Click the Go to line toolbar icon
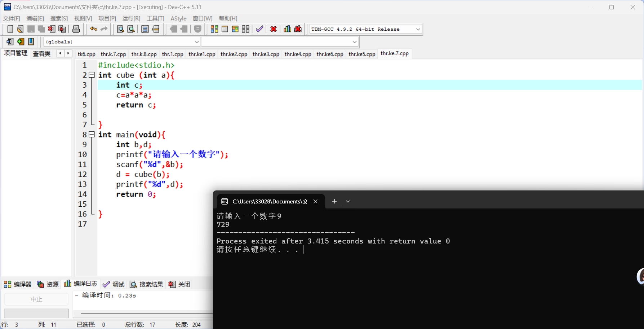The width and height of the screenshot is (644, 329). (x=155, y=29)
